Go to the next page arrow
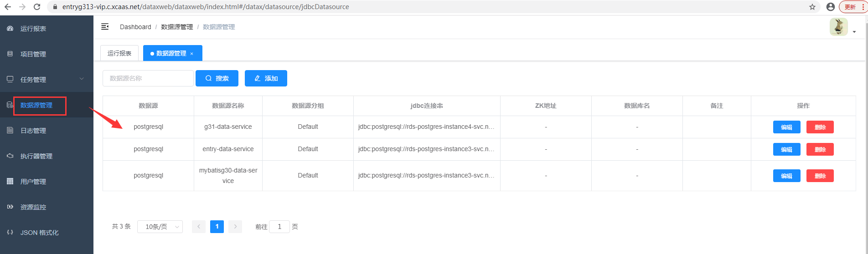This screenshot has height=254, width=868. (x=235, y=227)
